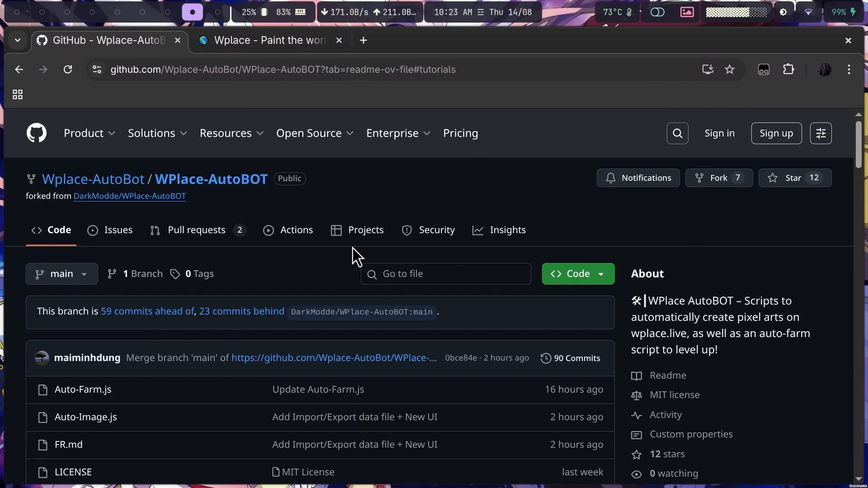The width and height of the screenshot is (868, 488).
Task: Open DarkModde/WPlace-AutoBOT fork source link
Action: [130, 196]
